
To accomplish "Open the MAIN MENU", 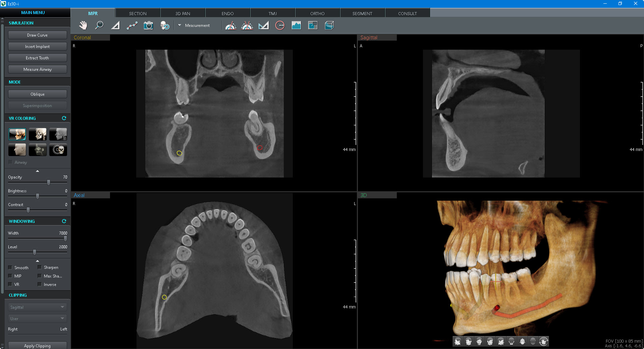I will [33, 12].
